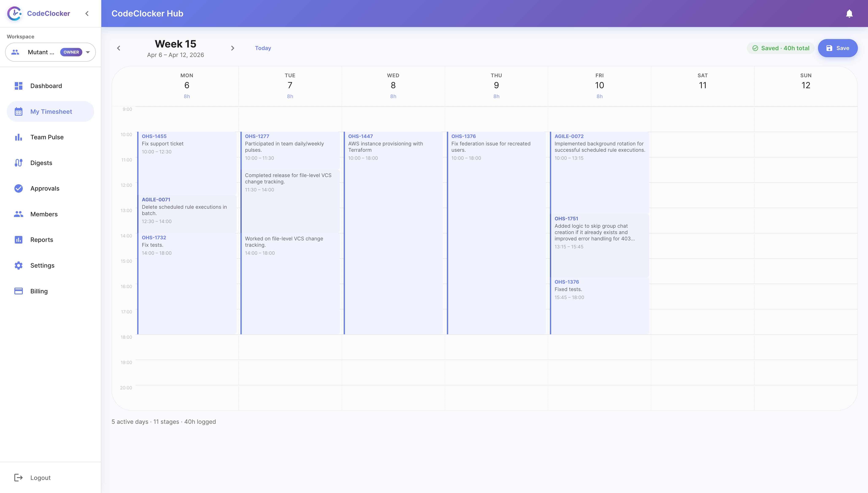Screen dimensions: 868x493
Task: Select the OHS-1277 daily pulses entry
Action: [x=290, y=147]
